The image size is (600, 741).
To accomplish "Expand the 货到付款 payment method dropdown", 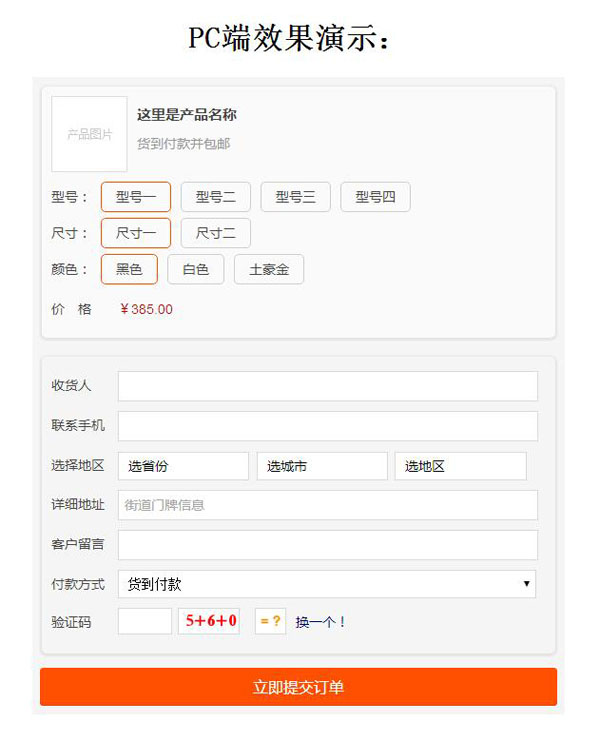I will (x=327, y=584).
